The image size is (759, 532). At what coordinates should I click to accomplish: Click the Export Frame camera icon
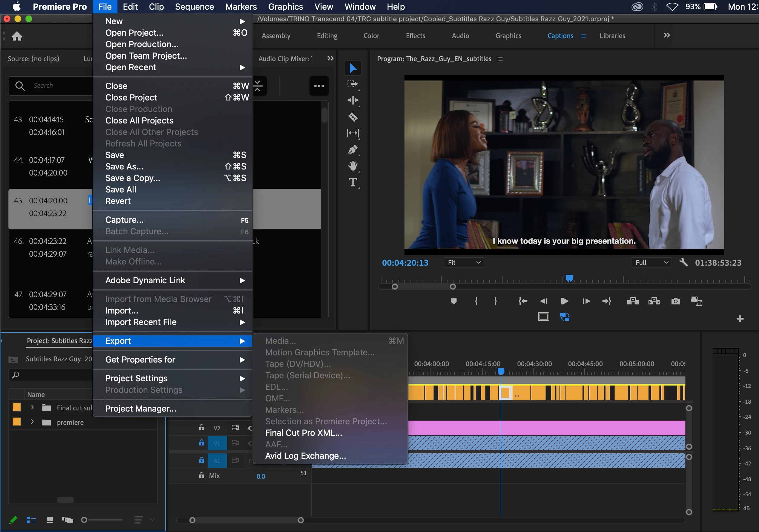point(675,301)
